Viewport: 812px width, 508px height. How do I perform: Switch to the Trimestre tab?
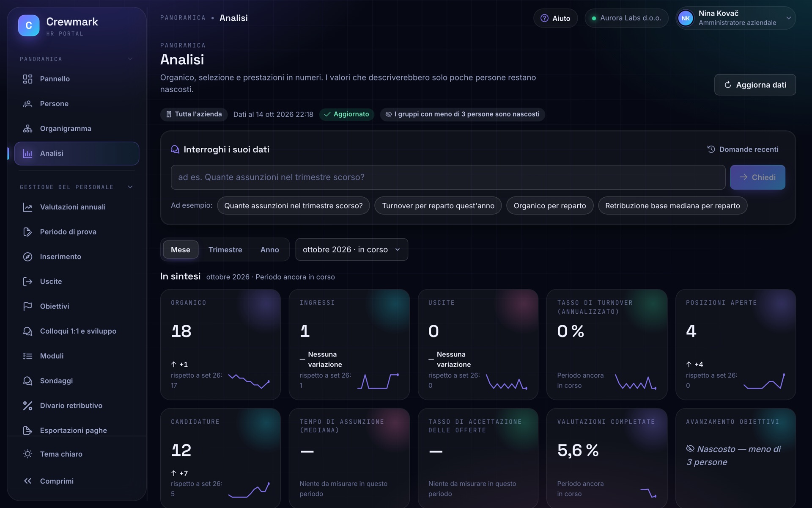pos(225,249)
